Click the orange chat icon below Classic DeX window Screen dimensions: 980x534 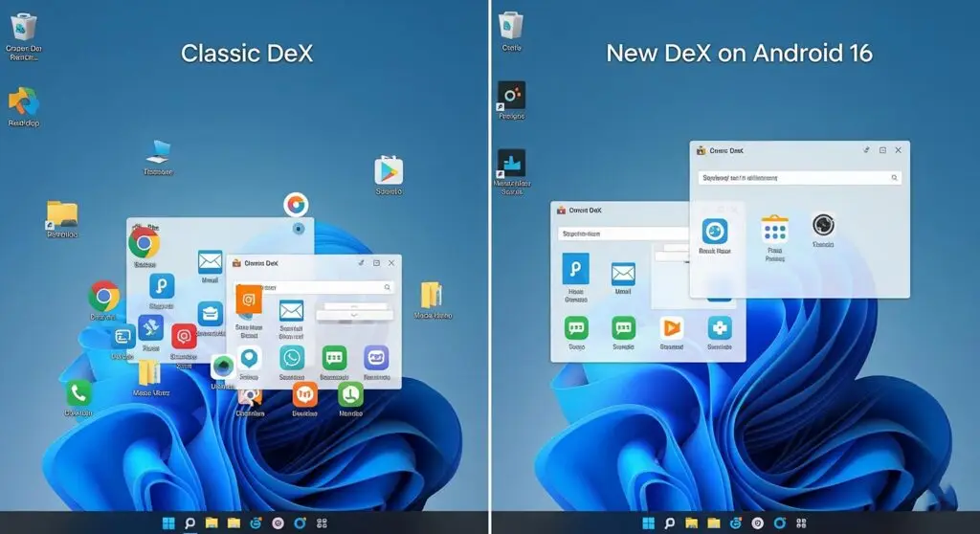[304, 394]
